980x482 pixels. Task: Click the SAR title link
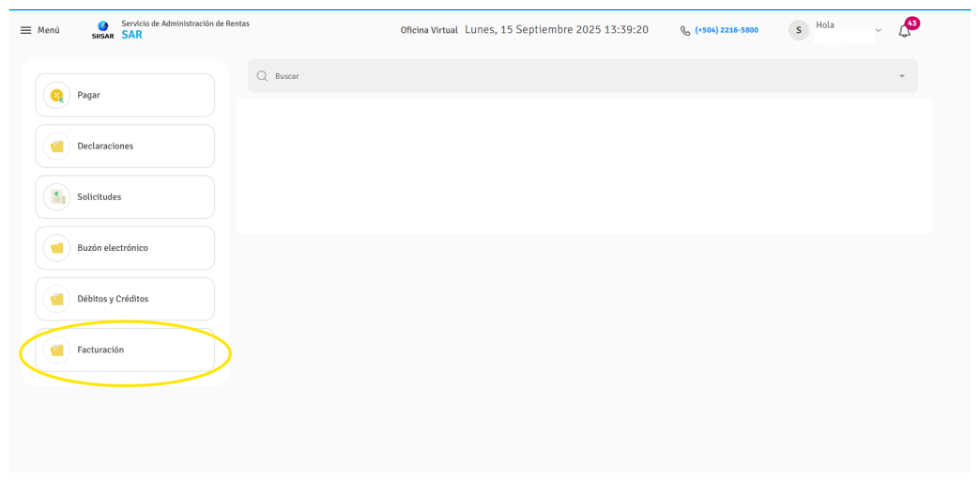[132, 35]
